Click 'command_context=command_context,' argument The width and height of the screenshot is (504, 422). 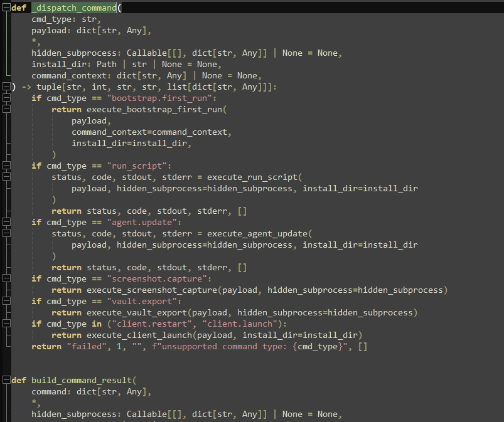(151, 132)
